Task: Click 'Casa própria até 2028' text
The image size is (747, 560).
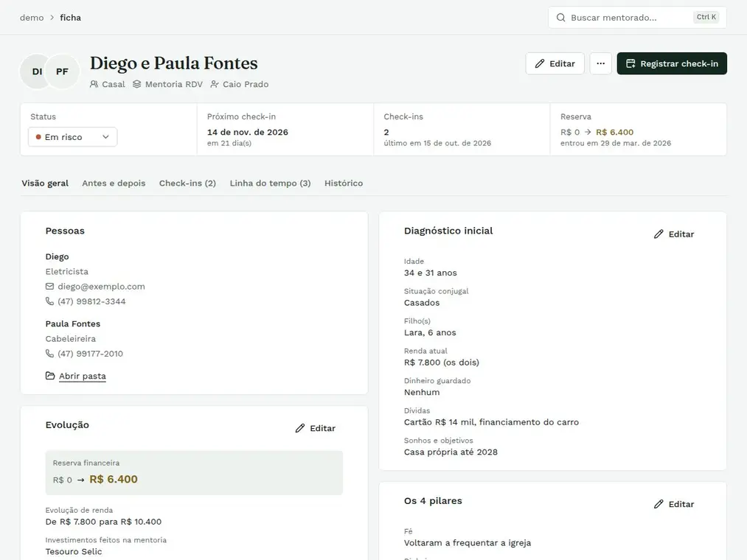Action: tap(451, 452)
